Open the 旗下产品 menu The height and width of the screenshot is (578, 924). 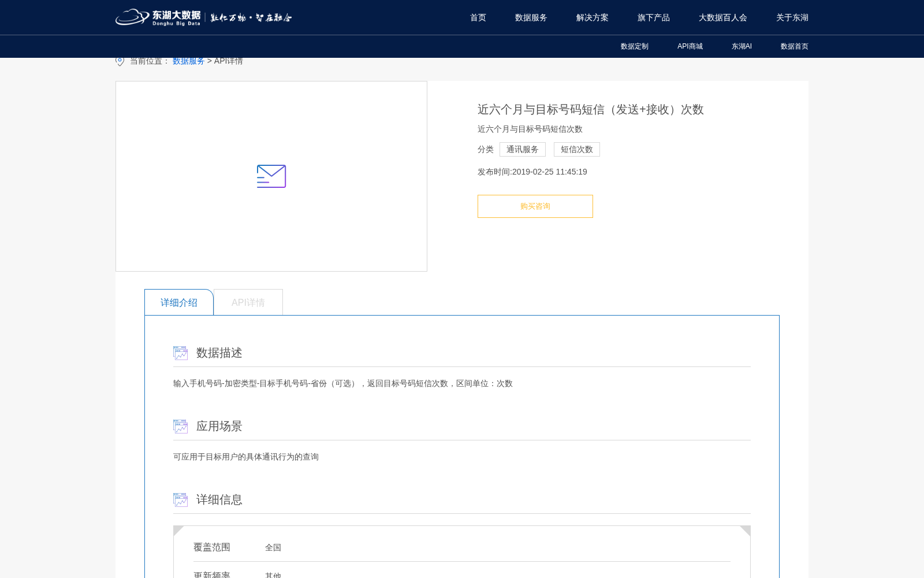[654, 17]
